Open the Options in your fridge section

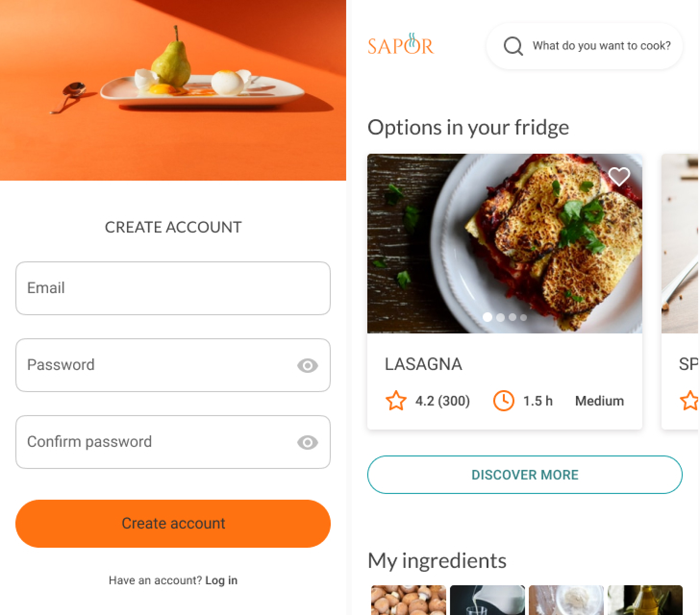(468, 127)
